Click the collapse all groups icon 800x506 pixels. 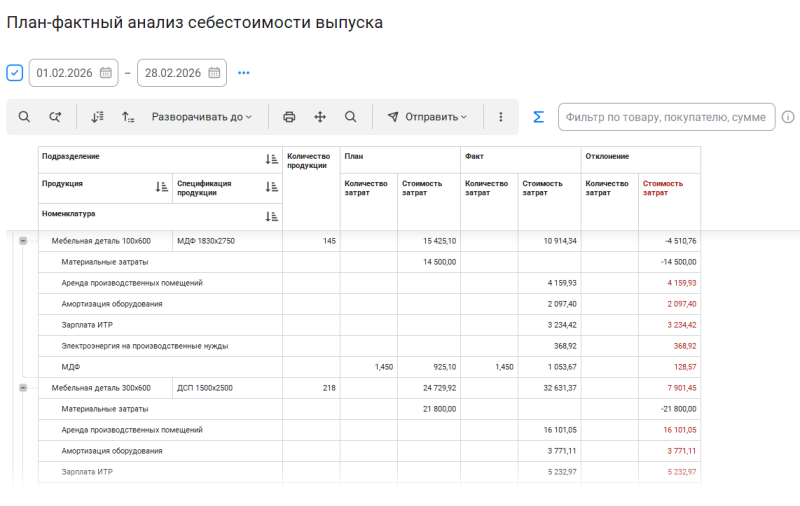(x=128, y=117)
